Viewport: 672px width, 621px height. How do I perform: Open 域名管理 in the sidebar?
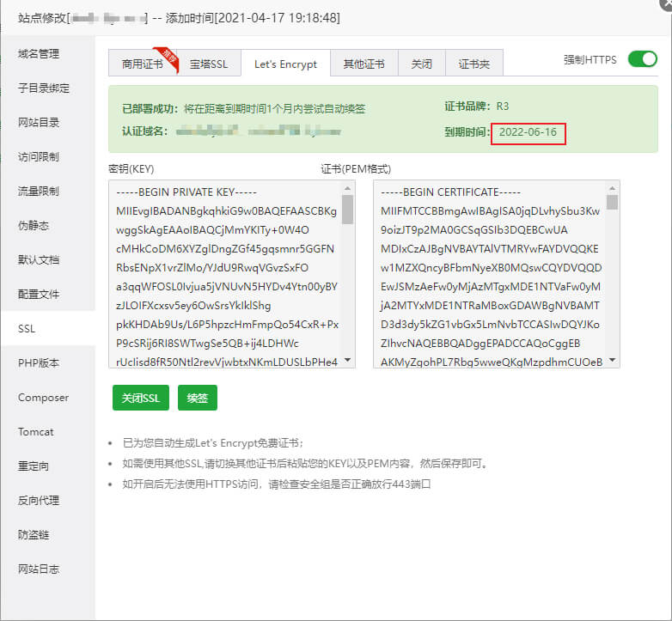click(x=39, y=54)
